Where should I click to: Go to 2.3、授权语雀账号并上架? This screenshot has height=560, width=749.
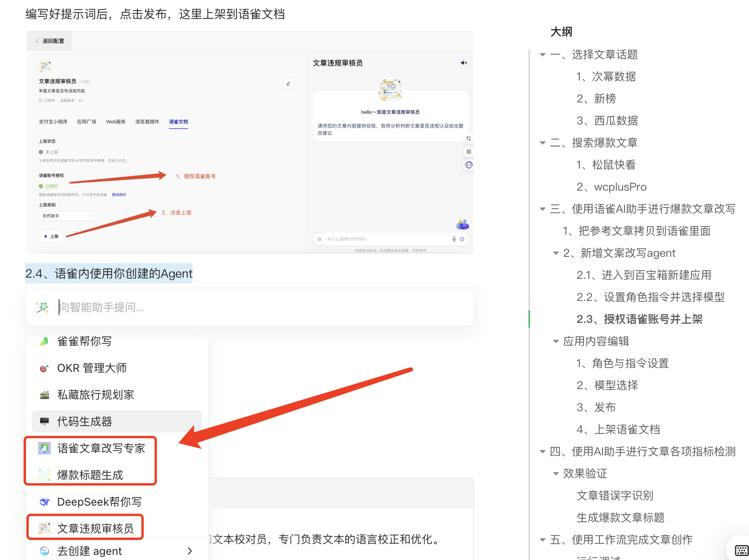click(640, 319)
